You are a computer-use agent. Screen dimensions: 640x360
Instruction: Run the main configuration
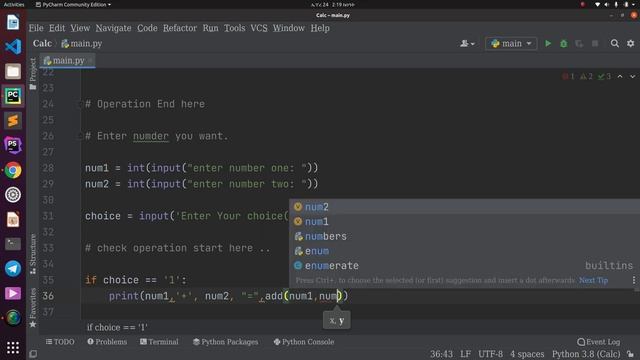coord(548,43)
